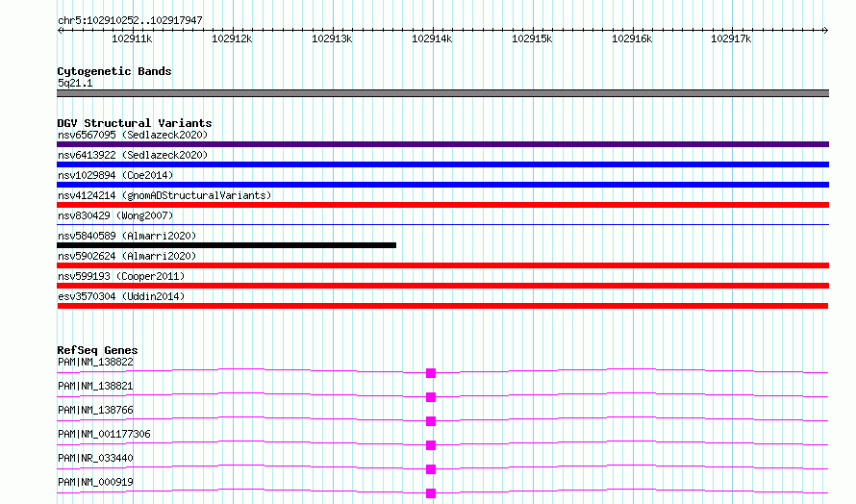This screenshot has width=856, height=504.
Task: Click the red nsv599193 variant bar
Action: [x=442, y=286]
